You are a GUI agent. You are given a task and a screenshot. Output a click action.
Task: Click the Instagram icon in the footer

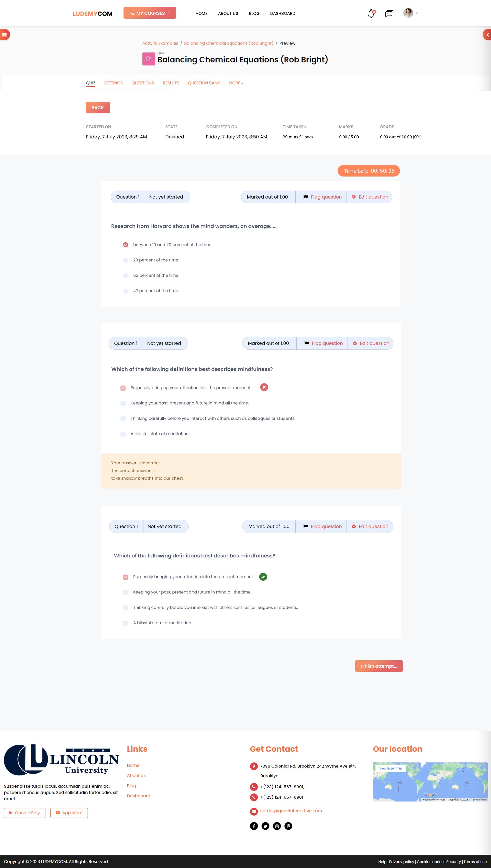(276, 826)
